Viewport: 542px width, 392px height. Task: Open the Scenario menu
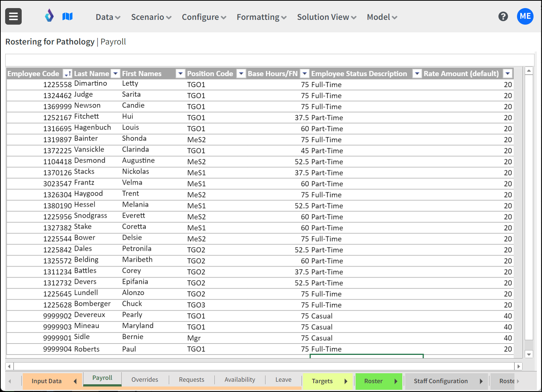click(x=151, y=17)
